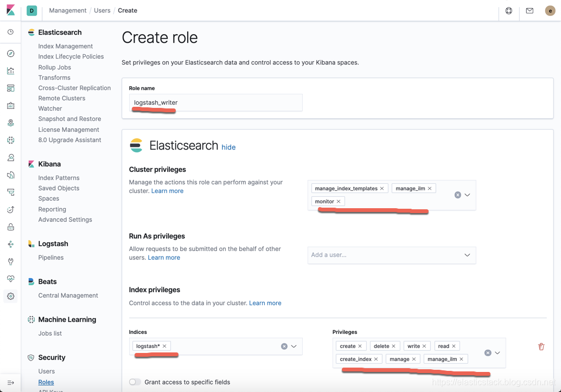
Task: Open Stack Monitoring heartbeat icon
Action: click(11, 279)
